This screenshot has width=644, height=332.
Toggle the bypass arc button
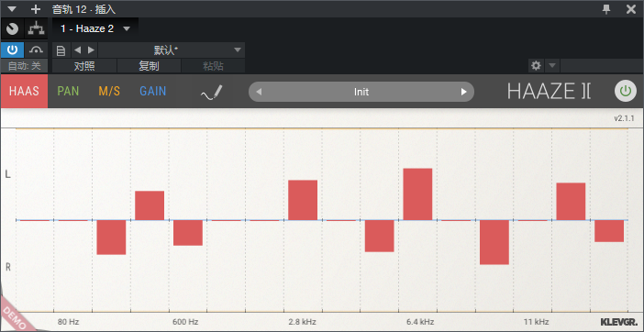[x=36, y=50]
